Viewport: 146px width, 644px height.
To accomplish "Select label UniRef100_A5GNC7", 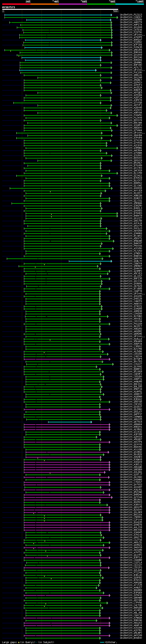I will (x=131, y=80).
